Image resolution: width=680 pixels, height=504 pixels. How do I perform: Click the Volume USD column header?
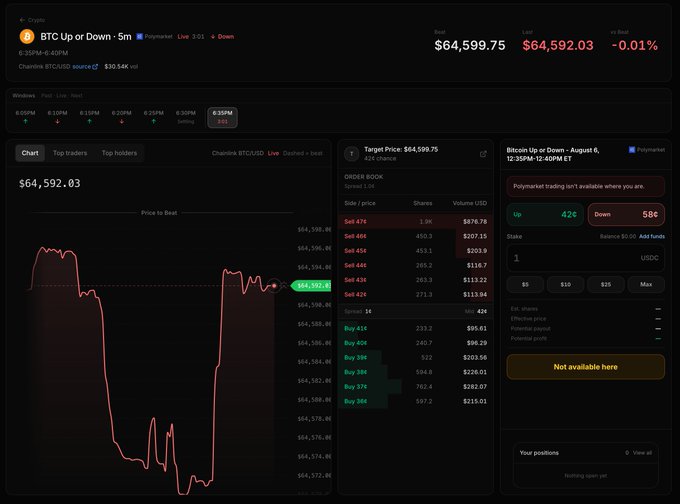coord(470,203)
